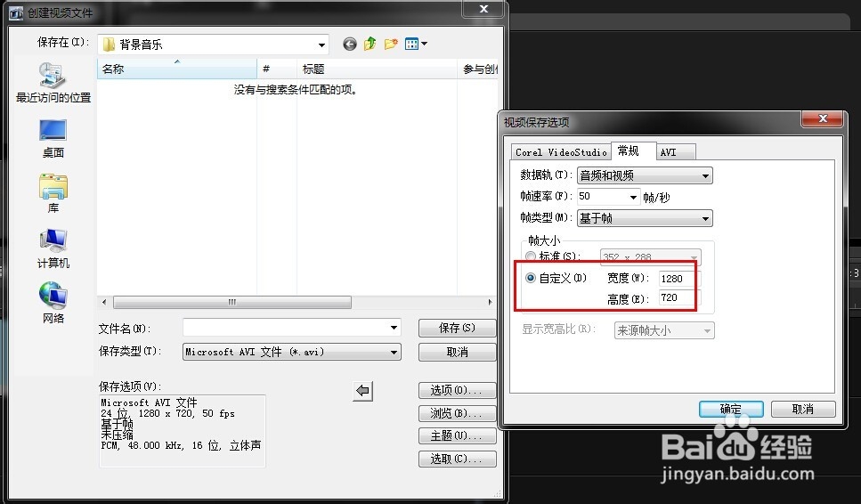Click the Title (标题) column header
Image resolution: width=861 pixels, height=504 pixels.
coord(377,69)
